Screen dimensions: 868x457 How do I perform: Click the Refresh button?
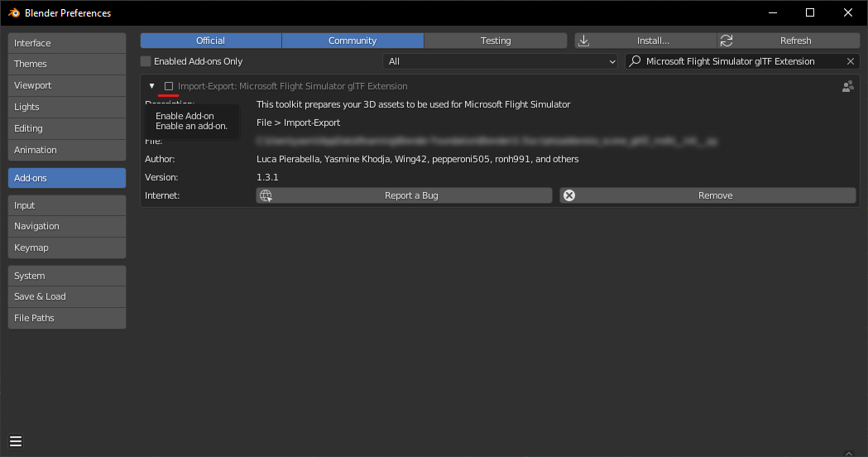point(789,41)
